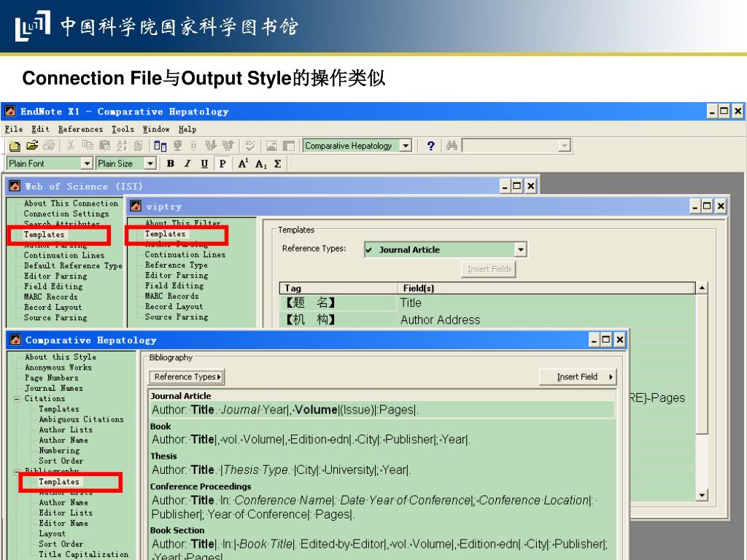Select About this Style item
The image size is (747, 560).
pyautogui.click(x=61, y=357)
